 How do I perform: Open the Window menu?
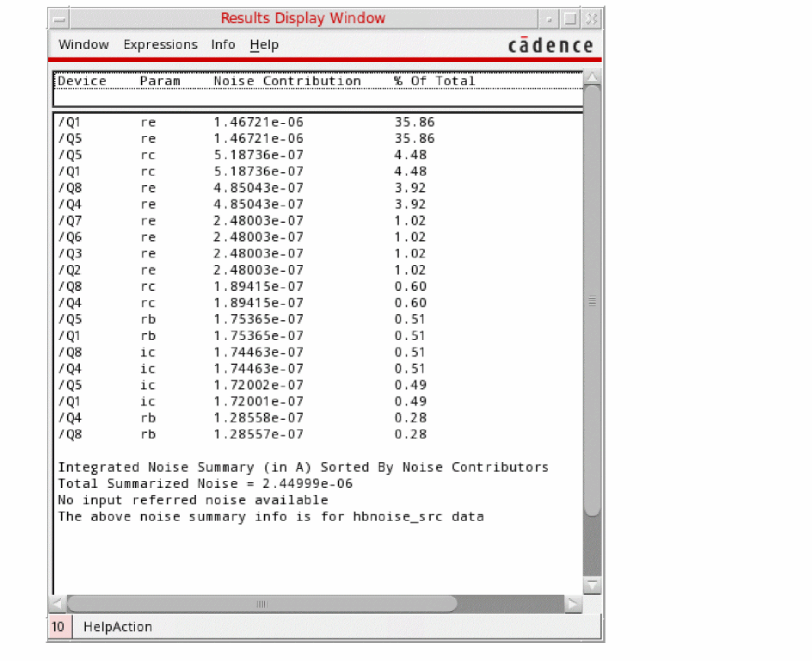click(83, 45)
